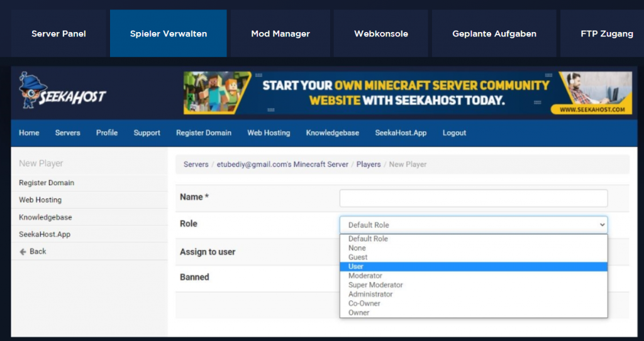Screen dimensions: 644x341
Task: Click Players breadcrumb link
Action: point(369,164)
